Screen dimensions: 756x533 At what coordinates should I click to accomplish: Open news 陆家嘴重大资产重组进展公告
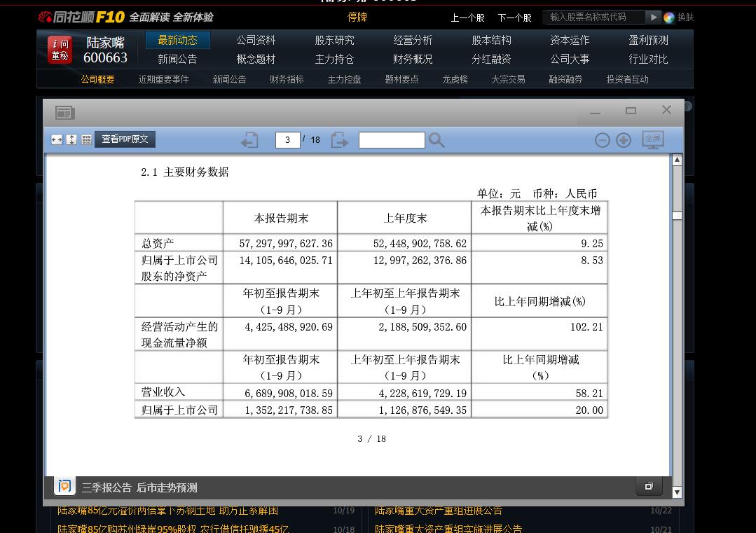(439, 511)
